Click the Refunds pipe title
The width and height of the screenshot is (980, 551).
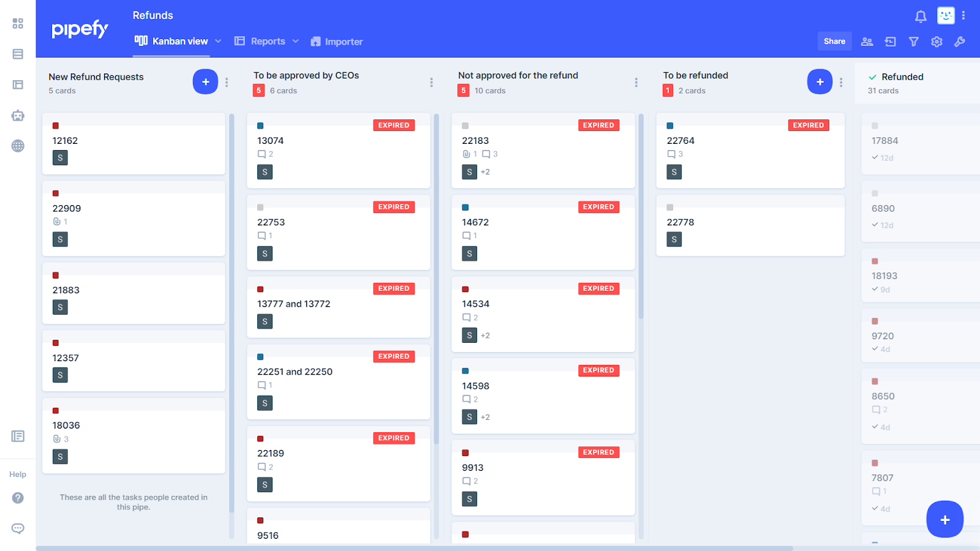153,15
